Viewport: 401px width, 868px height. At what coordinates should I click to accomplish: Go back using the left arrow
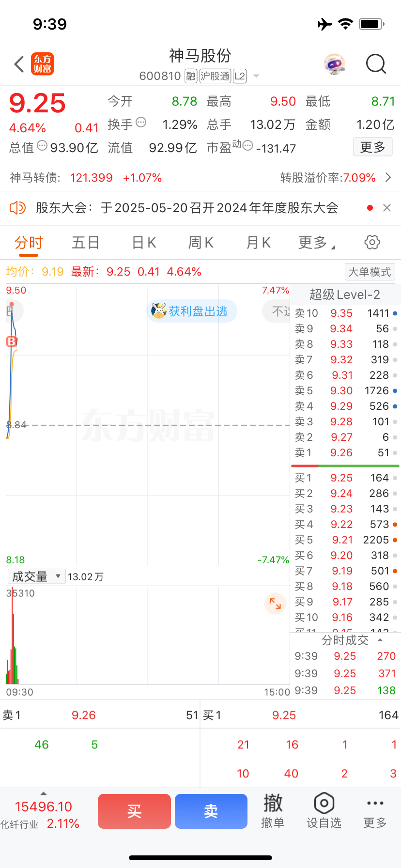19,64
